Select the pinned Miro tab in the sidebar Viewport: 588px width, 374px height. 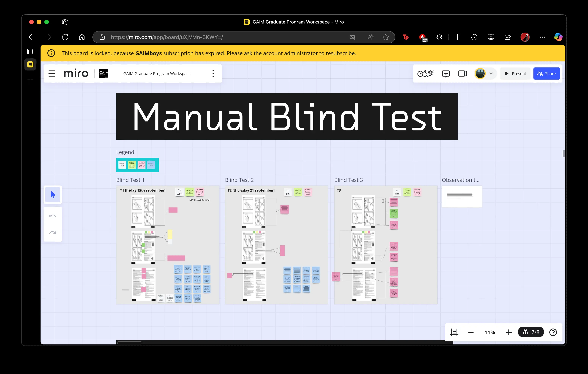pos(30,64)
